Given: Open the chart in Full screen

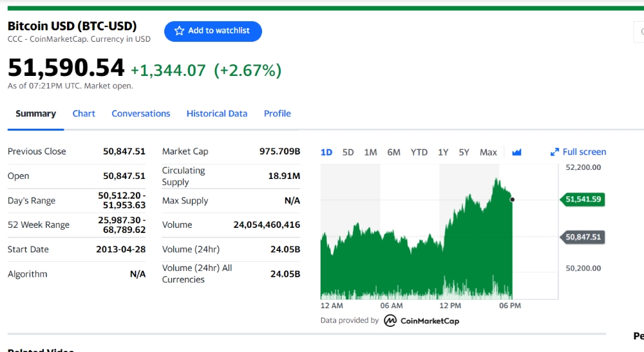Looking at the screenshot, I should (578, 152).
